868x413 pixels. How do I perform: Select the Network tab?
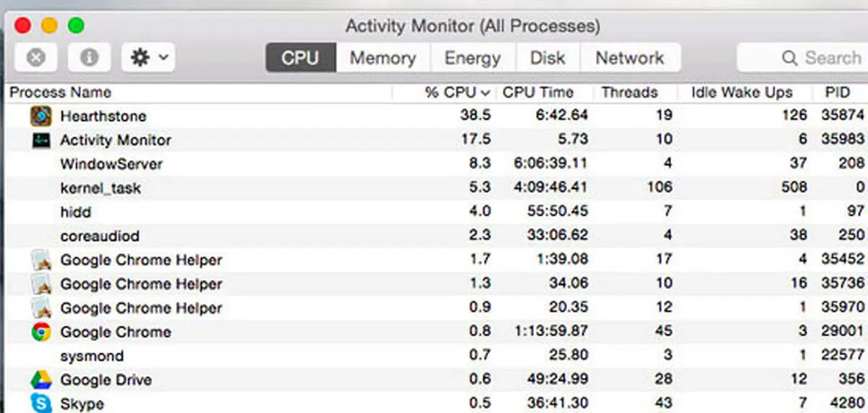630,58
